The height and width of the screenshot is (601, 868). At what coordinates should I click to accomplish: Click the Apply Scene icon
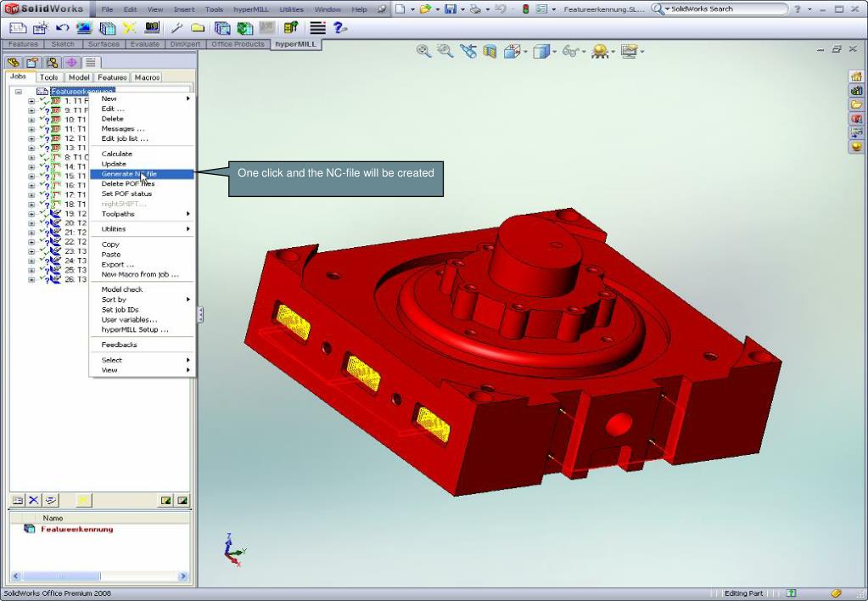click(x=599, y=52)
